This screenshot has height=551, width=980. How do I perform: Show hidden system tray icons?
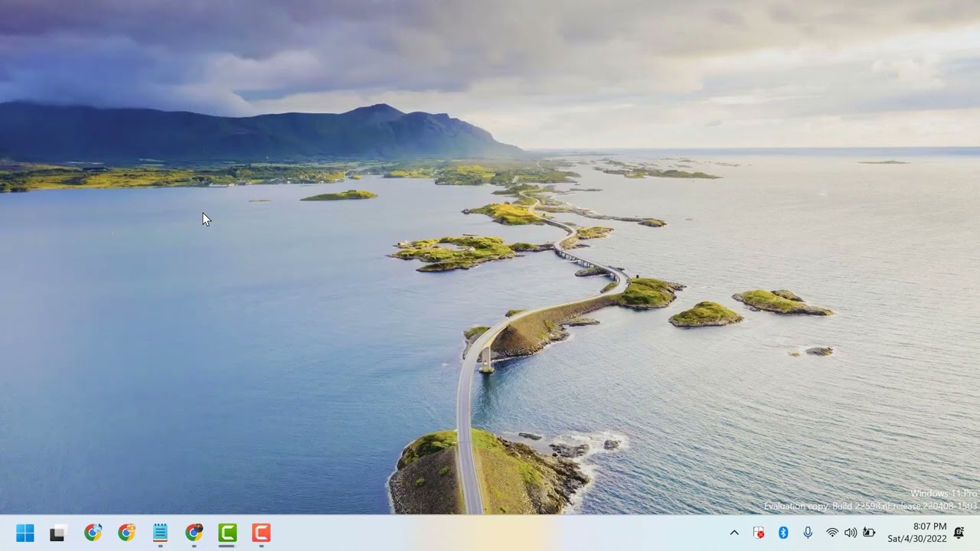734,533
